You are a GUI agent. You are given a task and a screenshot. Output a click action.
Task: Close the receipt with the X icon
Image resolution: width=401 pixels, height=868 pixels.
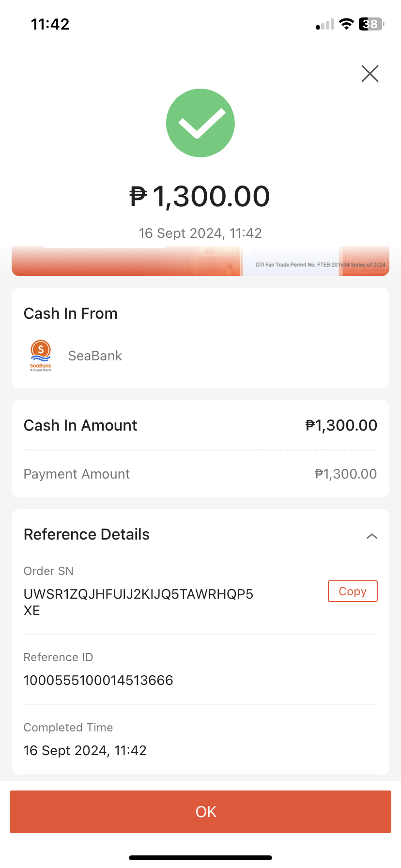[370, 74]
